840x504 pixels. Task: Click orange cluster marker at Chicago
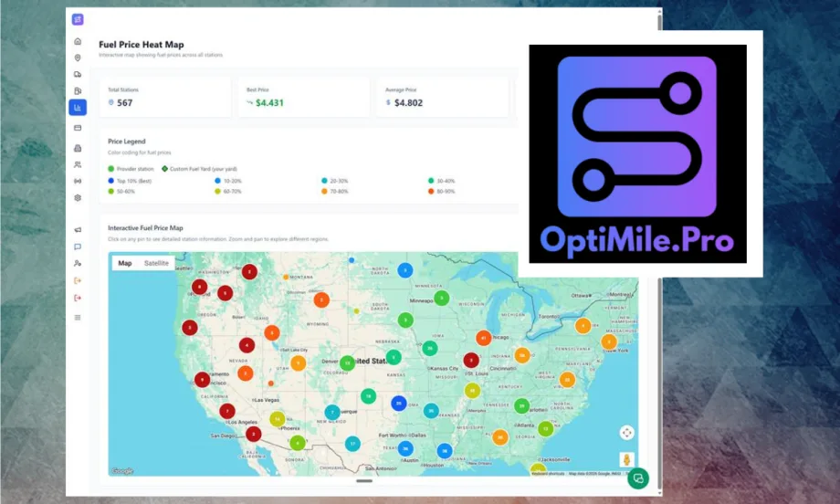click(x=484, y=338)
